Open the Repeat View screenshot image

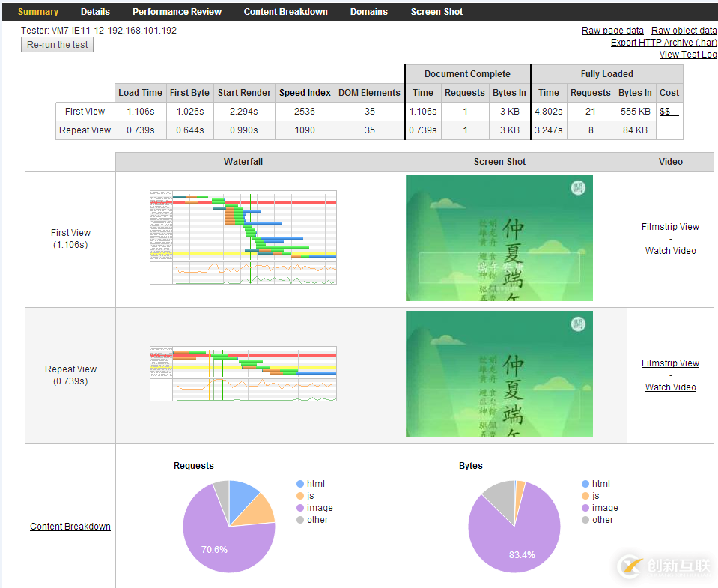tap(499, 374)
